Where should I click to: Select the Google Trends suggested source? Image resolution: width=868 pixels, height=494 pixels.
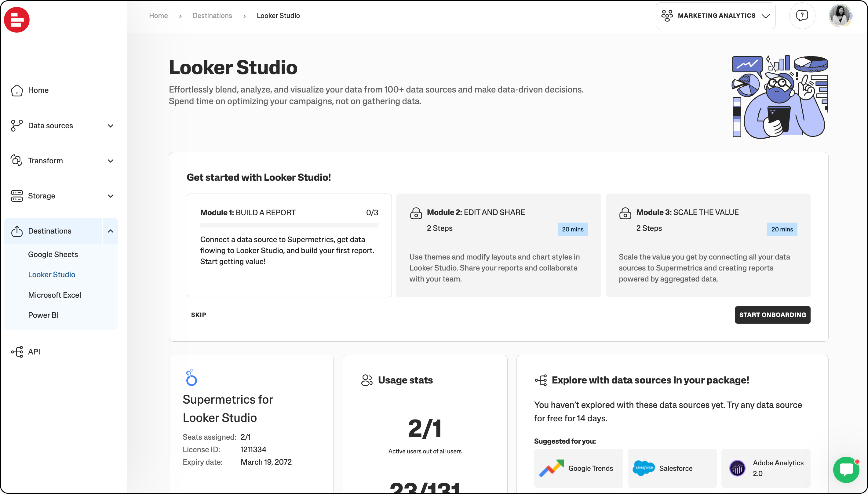pyautogui.click(x=578, y=468)
